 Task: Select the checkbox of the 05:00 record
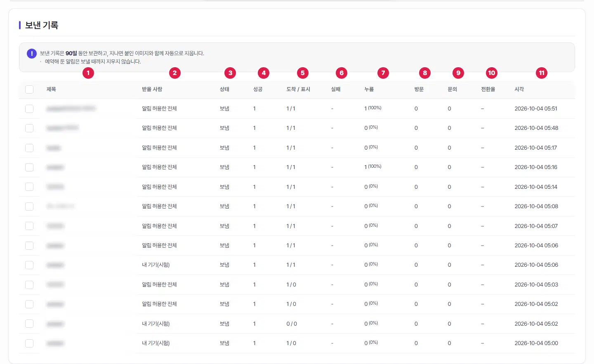click(x=29, y=343)
